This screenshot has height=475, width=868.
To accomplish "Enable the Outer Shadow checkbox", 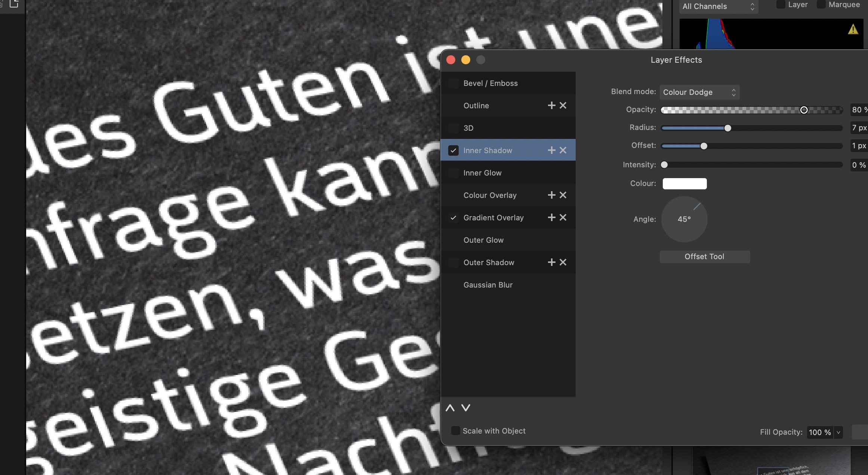I will (453, 263).
